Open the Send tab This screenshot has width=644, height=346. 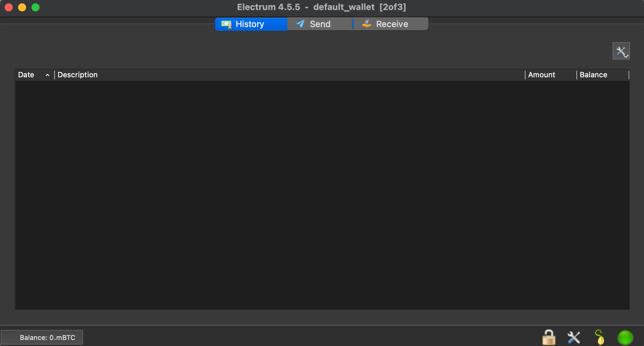coord(320,24)
